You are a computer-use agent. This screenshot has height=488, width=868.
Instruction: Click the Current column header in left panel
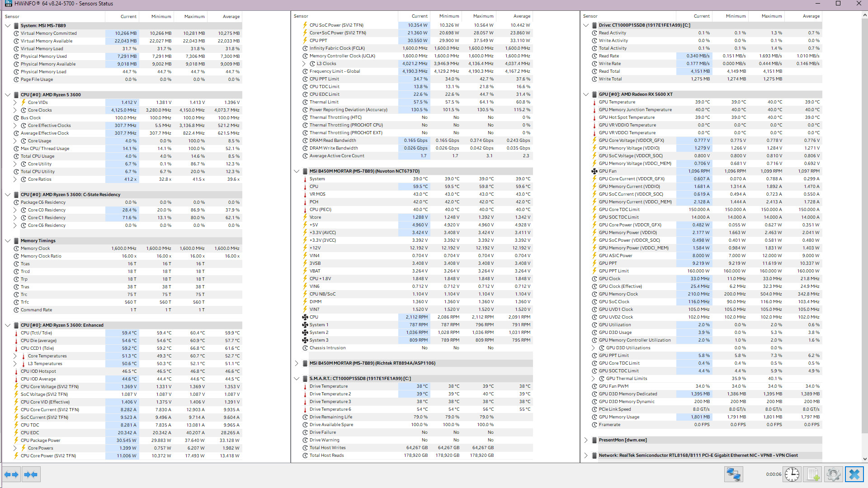click(x=122, y=17)
